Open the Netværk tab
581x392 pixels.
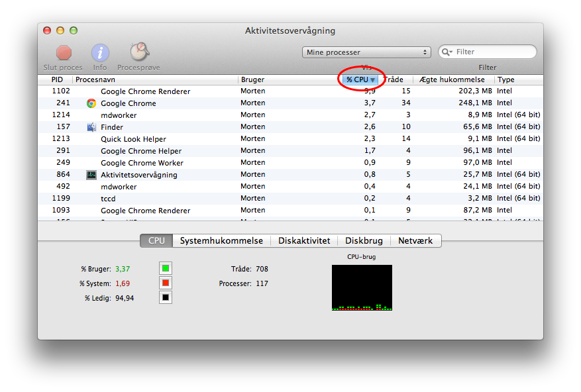[415, 240]
